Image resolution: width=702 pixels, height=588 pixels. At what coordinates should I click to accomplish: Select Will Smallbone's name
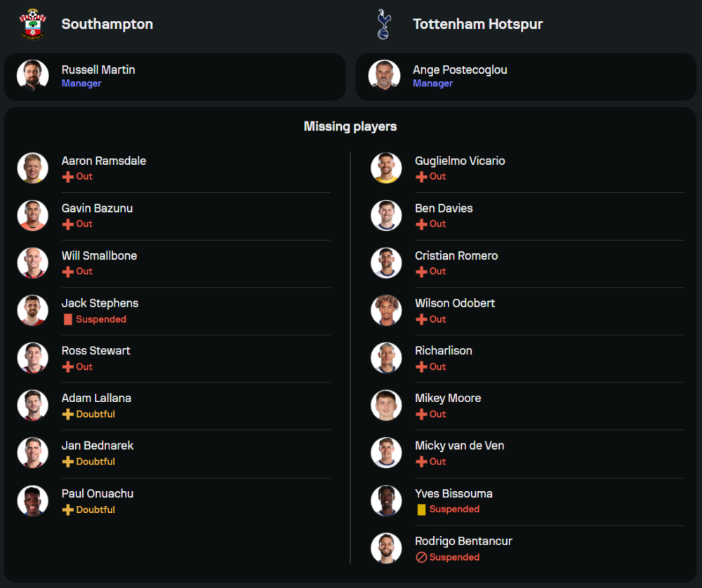tap(99, 255)
